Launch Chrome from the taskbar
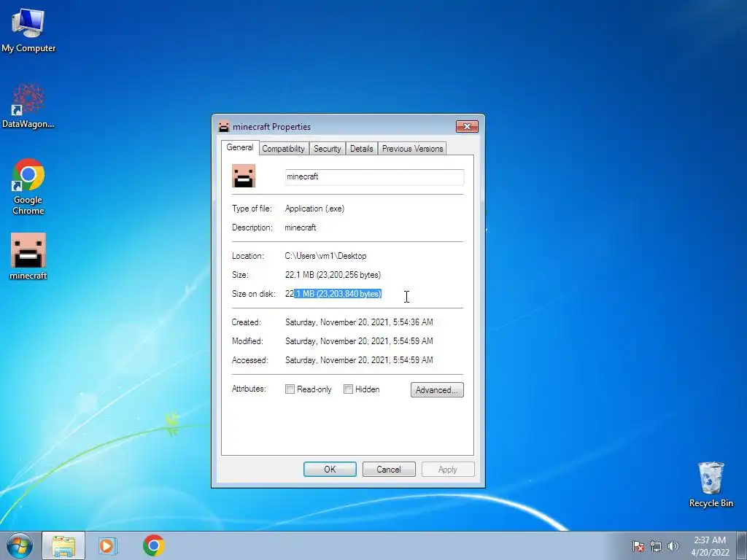This screenshot has height=560, width=747. (153, 545)
